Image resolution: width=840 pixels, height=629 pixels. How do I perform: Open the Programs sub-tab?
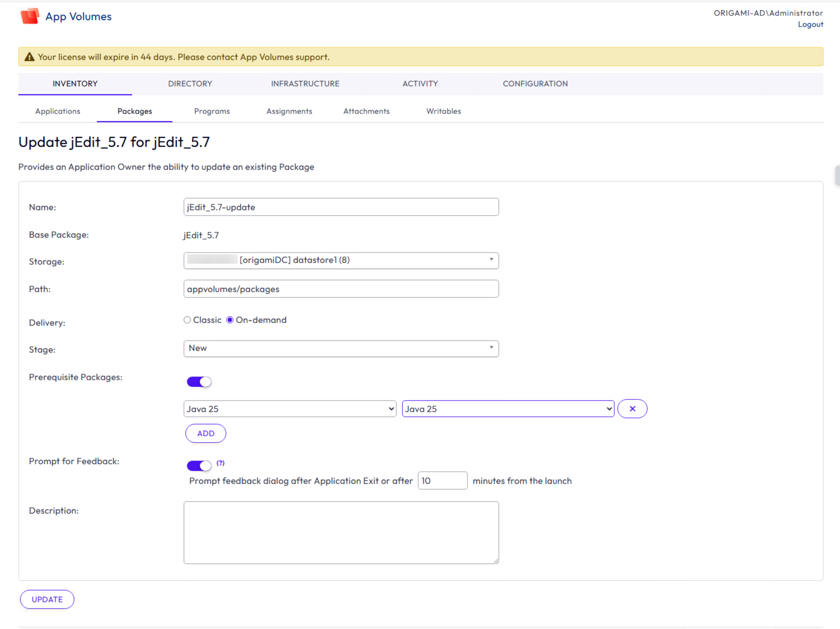click(x=212, y=111)
